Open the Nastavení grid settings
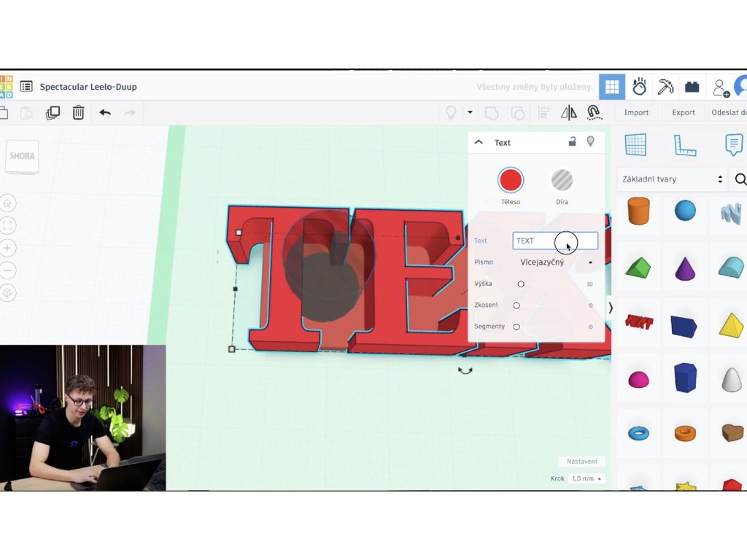 coord(581,461)
